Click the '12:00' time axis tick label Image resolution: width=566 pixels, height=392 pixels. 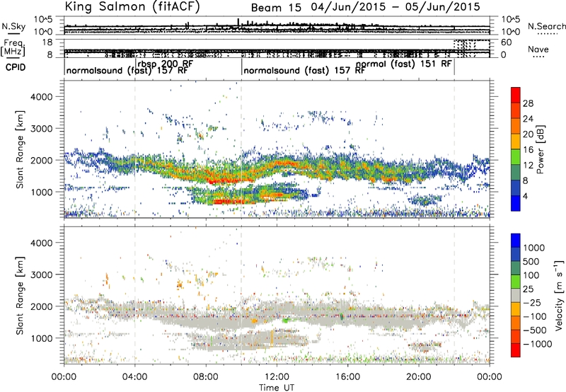[277, 377]
